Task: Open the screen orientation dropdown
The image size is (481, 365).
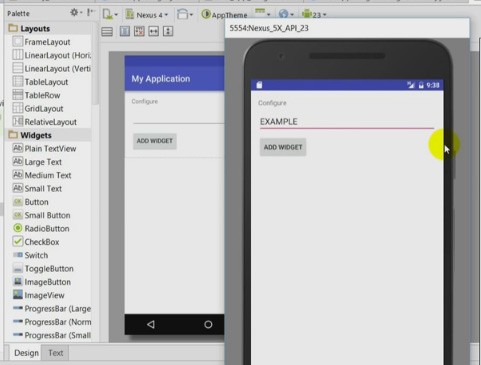Action: [185, 14]
